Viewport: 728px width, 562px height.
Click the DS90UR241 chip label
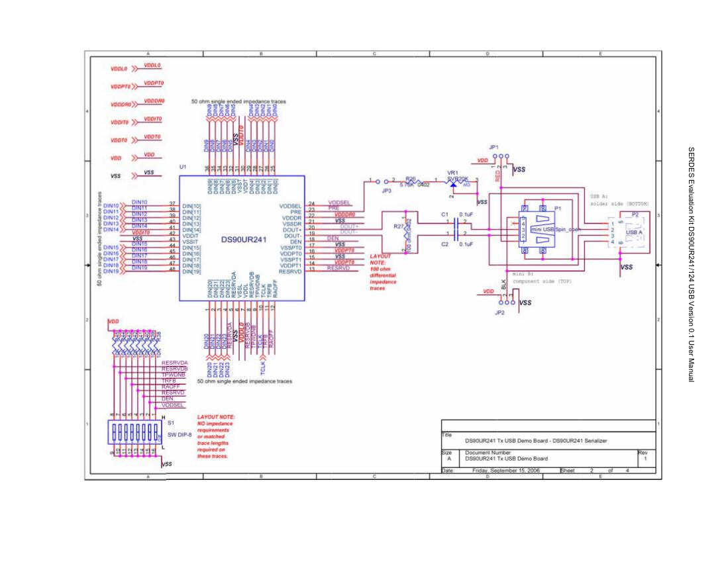pyautogui.click(x=242, y=238)
